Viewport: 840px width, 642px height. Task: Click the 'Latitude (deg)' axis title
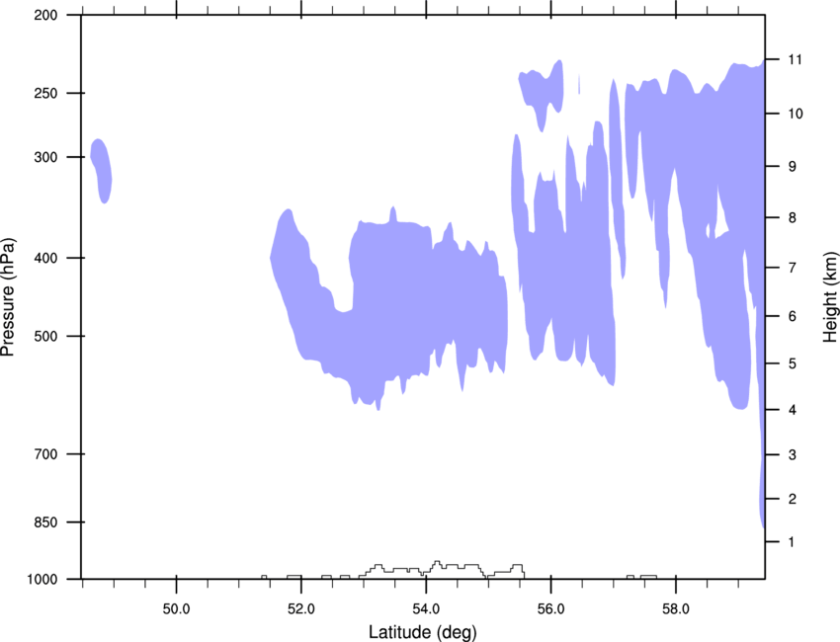click(x=423, y=632)
